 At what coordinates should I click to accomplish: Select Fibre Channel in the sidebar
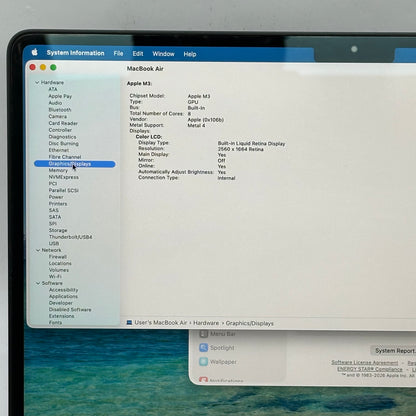65,157
